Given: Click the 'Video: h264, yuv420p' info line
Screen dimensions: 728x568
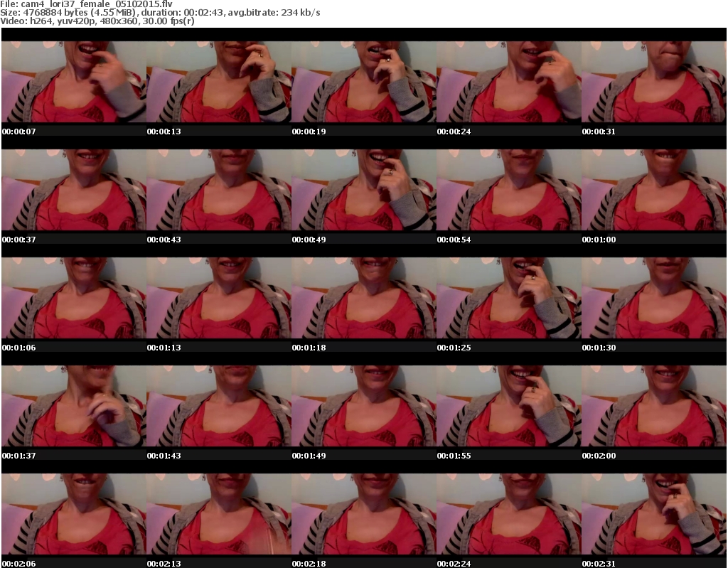Looking at the screenshot, I should pyautogui.click(x=97, y=21).
